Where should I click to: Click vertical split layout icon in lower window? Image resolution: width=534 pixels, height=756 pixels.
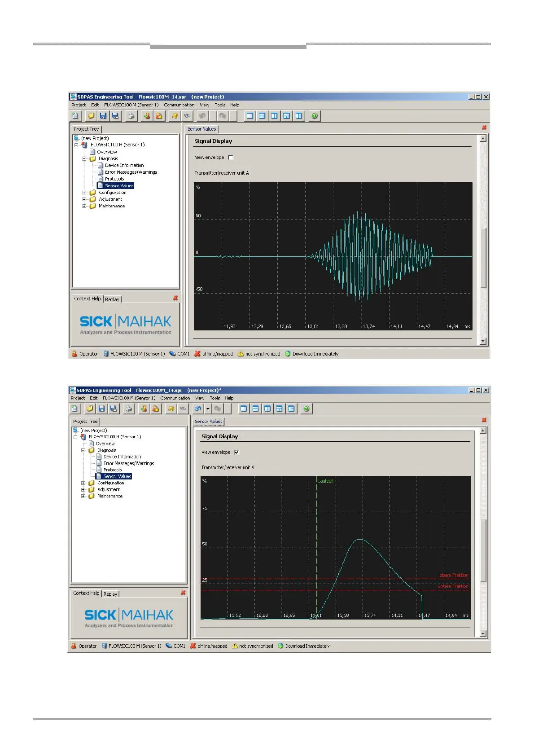(267, 409)
